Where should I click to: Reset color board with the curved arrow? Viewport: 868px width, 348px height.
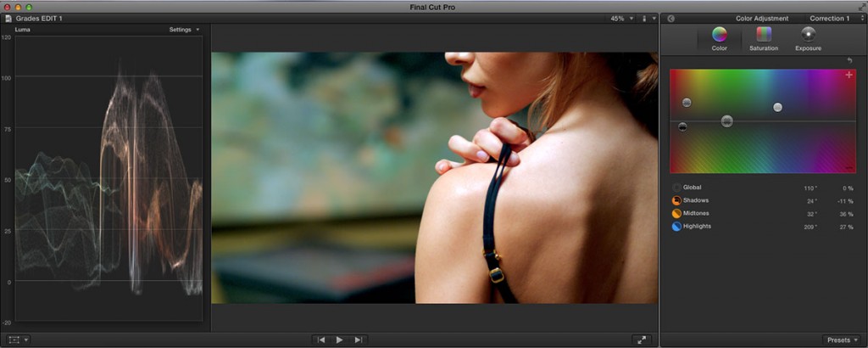849,61
